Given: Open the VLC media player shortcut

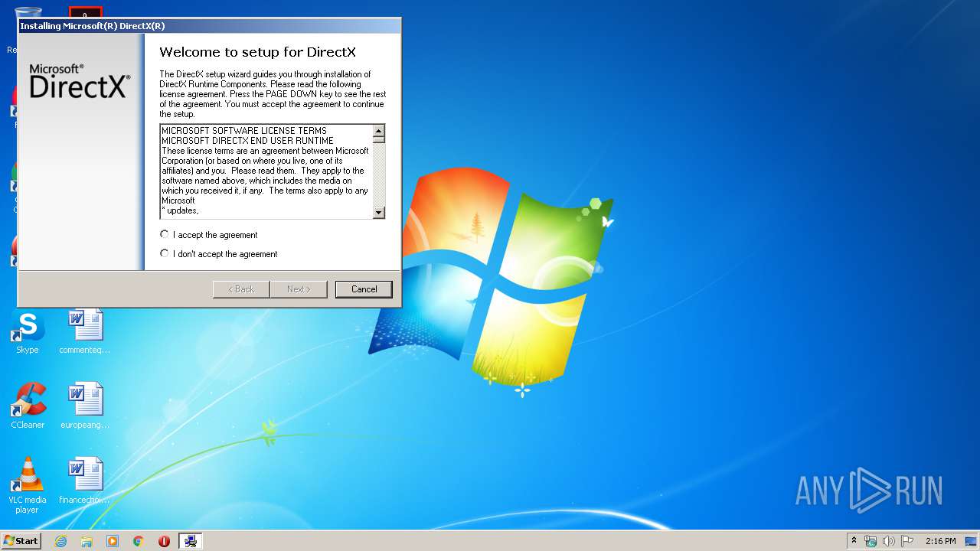Looking at the screenshot, I should click(x=28, y=485).
